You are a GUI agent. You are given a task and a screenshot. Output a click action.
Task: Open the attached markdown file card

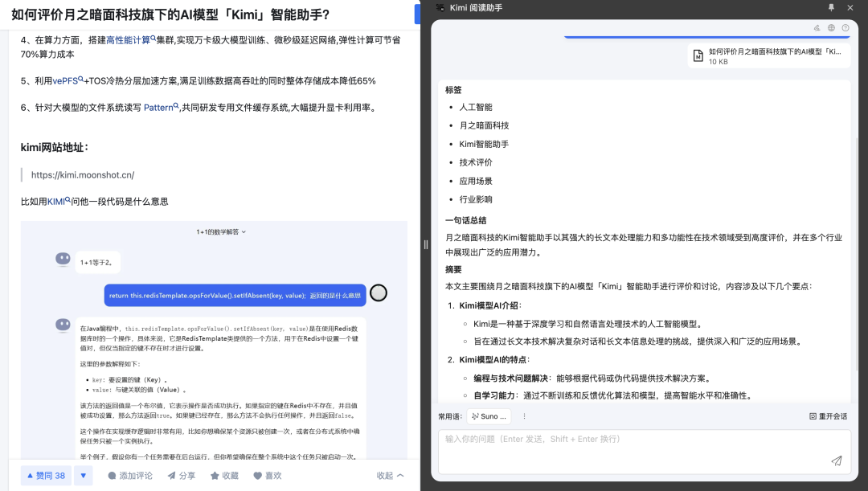[x=769, y=56]
